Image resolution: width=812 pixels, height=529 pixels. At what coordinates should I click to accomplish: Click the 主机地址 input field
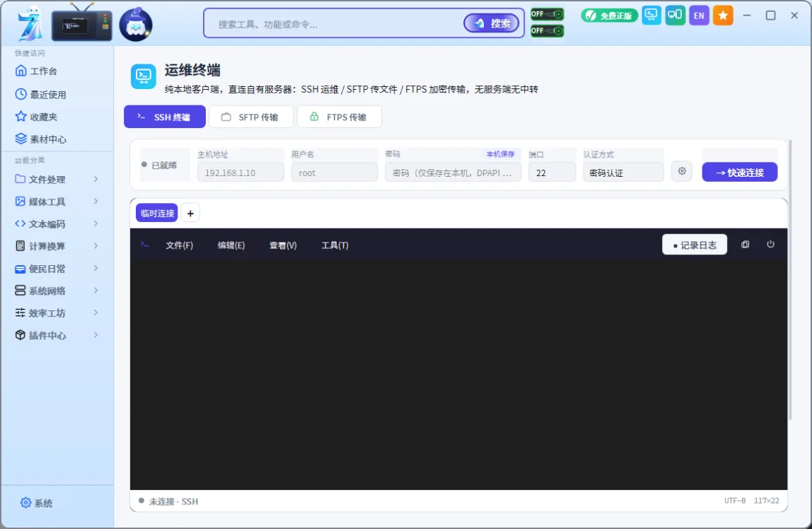coord(240,173)
